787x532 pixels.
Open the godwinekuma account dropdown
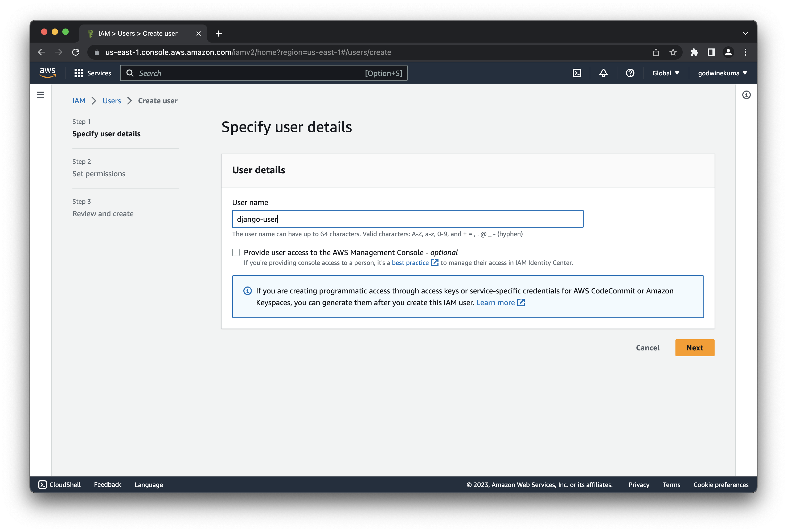click(722, 73)
